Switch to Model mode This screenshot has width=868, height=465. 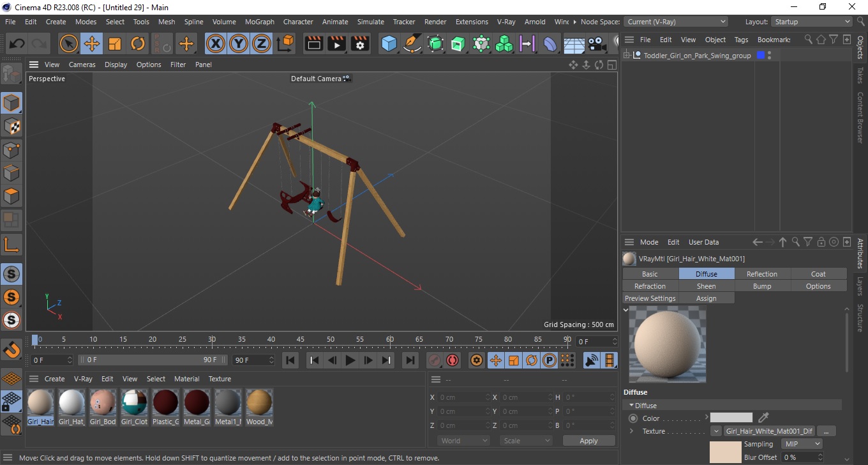(x=11, y=102)
